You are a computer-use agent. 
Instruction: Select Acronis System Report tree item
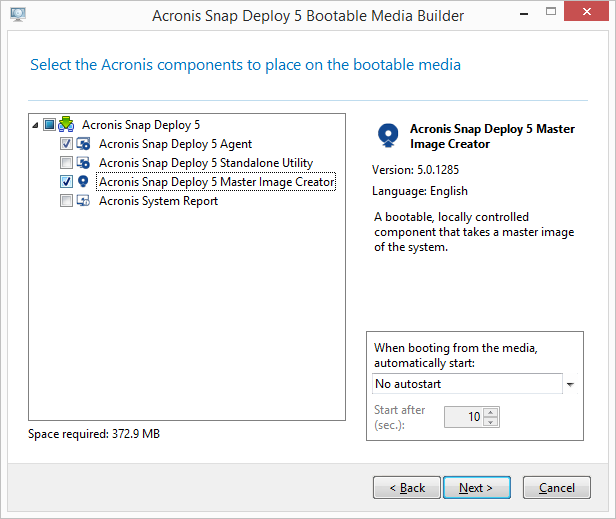(x=158, y=201)
